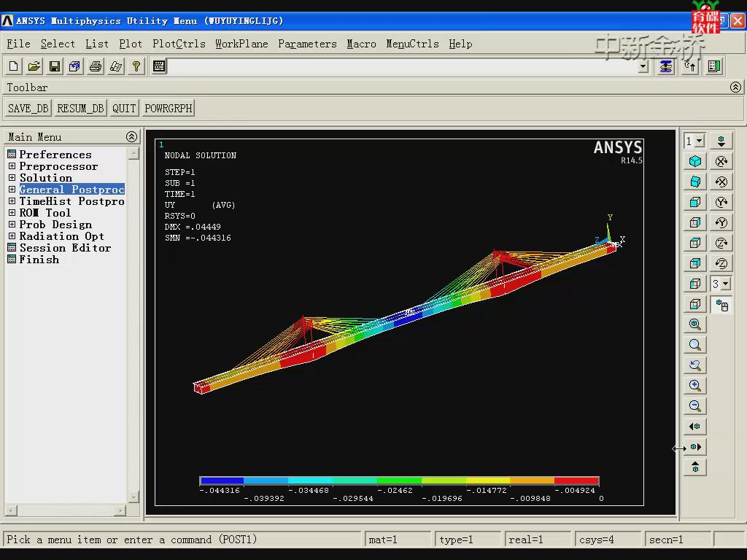747x560 pixels.
Task: Toggle Dynamic Model Mode button
Action: point(721,306)
